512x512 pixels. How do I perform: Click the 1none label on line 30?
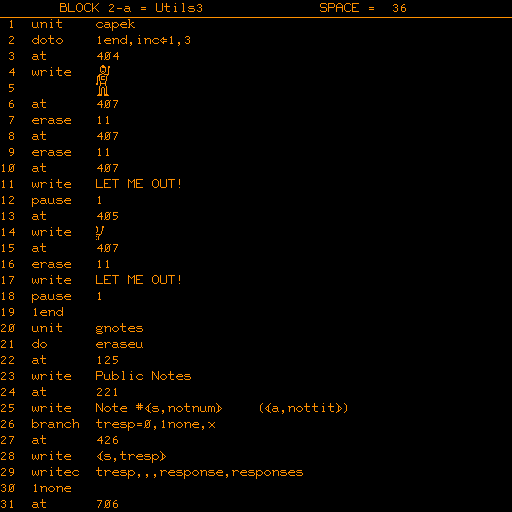52,488
